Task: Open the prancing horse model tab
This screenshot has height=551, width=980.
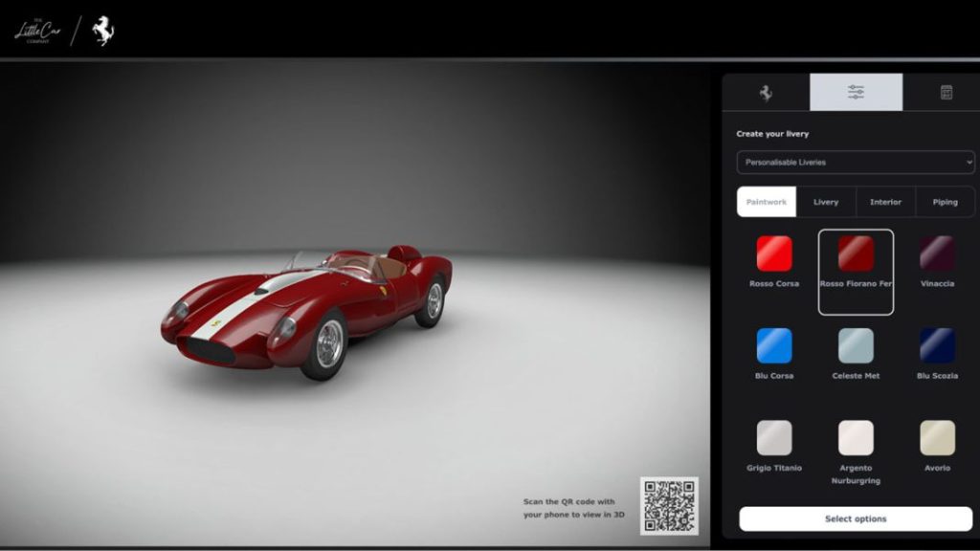Action: (766, 93)
